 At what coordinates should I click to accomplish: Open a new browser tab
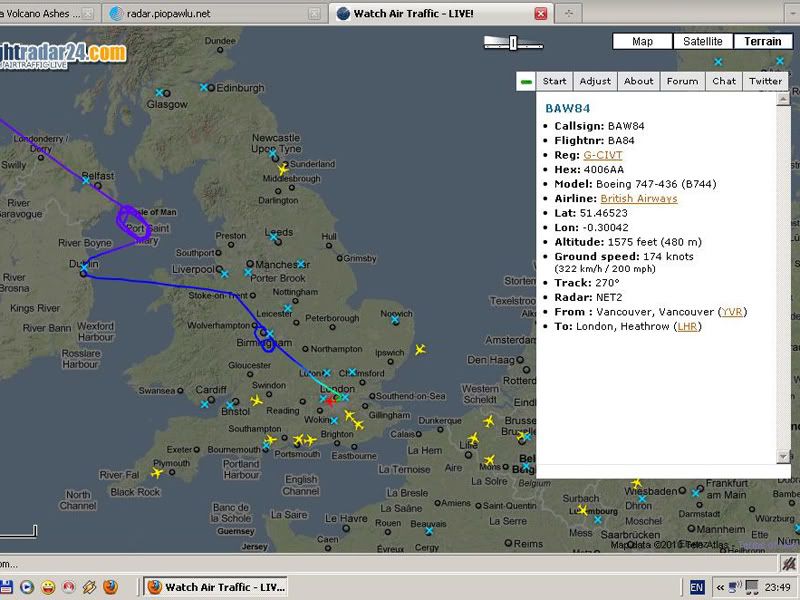569,14
